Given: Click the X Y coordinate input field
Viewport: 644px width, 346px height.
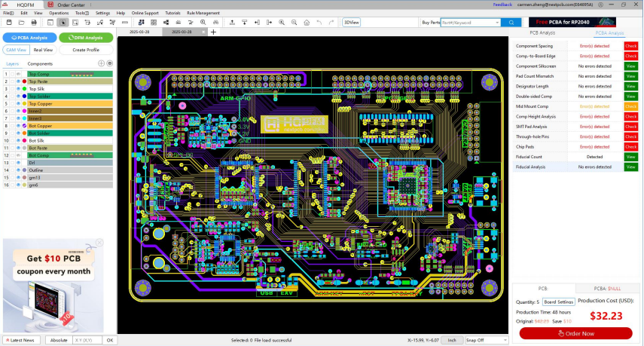Looking at the screenshot, I should [87, 340].
